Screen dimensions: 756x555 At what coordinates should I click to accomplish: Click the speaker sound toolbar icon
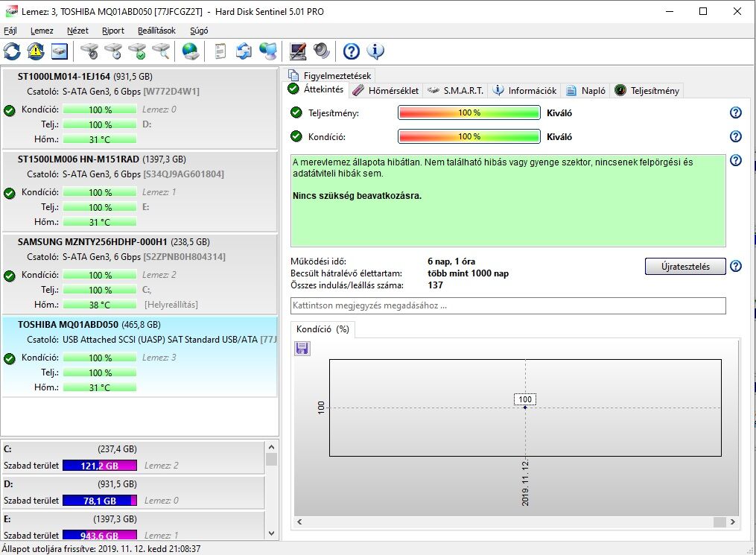322,51
